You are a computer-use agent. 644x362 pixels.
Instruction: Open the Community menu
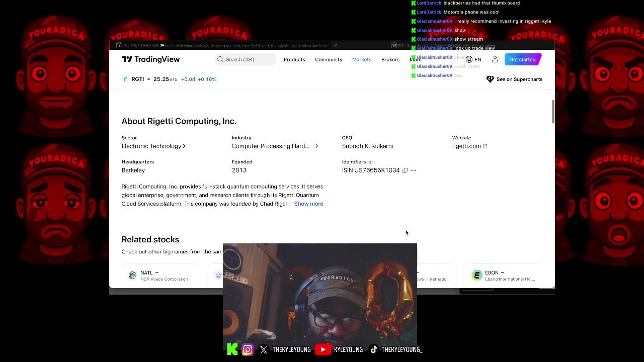coord(329,59)
